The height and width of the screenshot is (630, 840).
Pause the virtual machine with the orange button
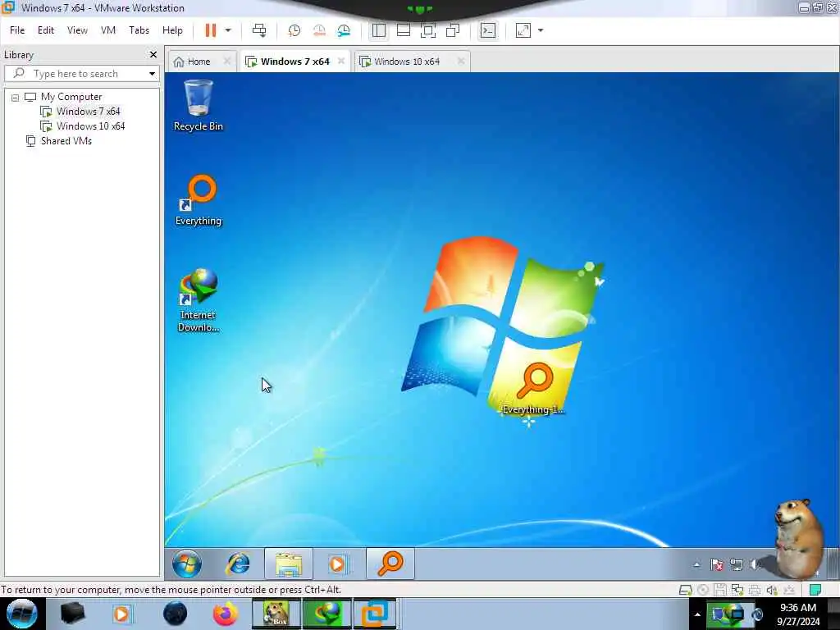(211, 30)
